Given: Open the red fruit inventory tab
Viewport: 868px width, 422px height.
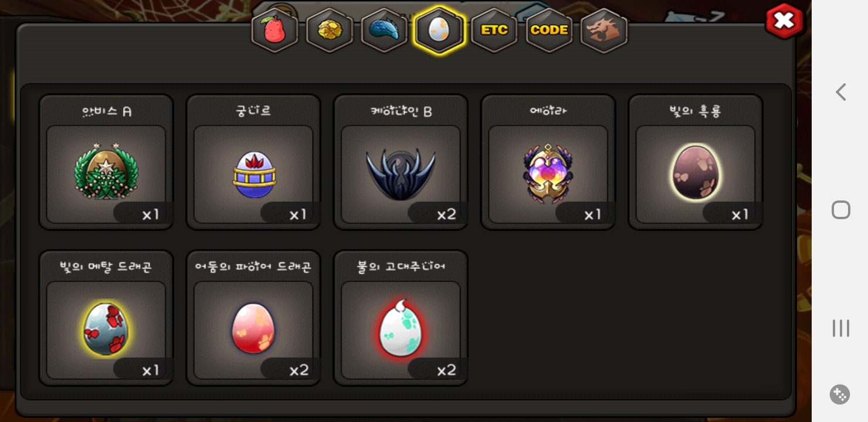Looking at the screenshot, I should 274,30.
